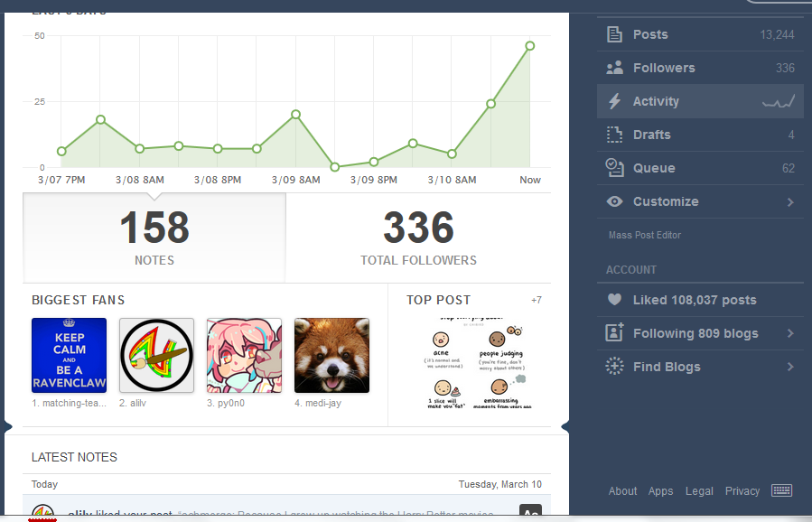Viewport: 812px width, 522px height.
Task: Click the heart icon beside Liked posts
Action: click(614, 299)
